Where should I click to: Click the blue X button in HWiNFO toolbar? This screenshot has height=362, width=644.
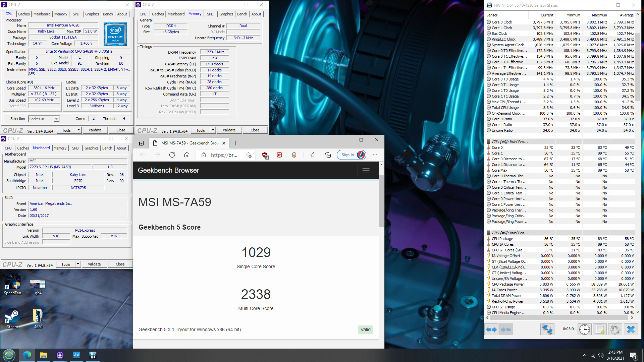[631, 329]
